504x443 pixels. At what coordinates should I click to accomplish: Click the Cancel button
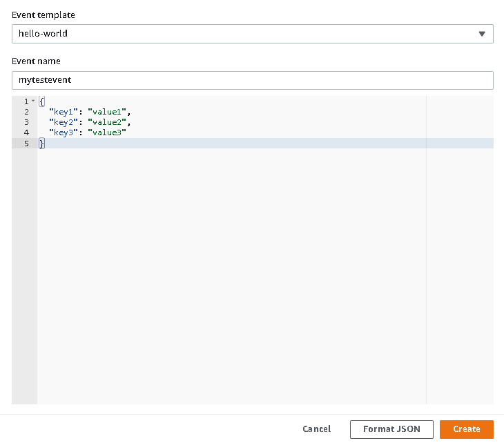point(316,429)
